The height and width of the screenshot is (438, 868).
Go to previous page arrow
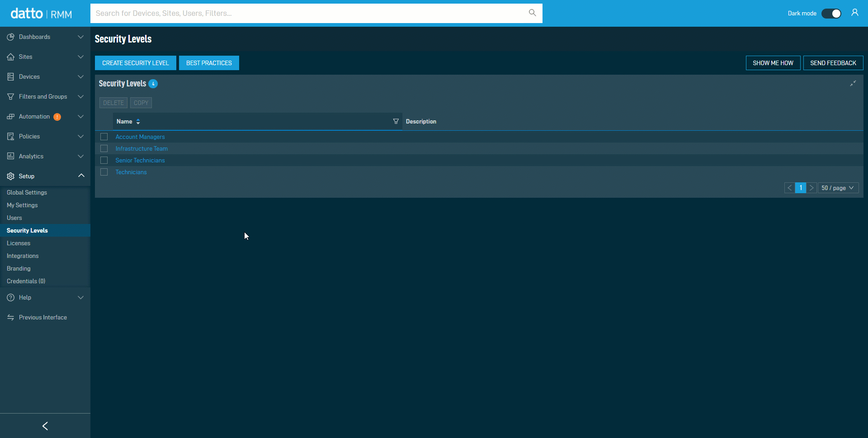point(790,188)
